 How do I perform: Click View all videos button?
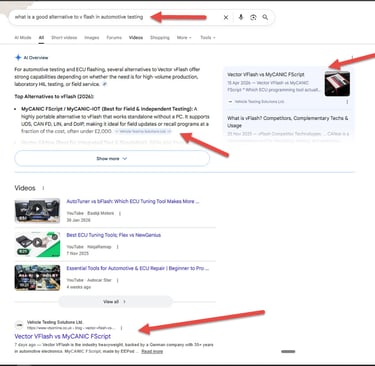(x=115, y=302)
